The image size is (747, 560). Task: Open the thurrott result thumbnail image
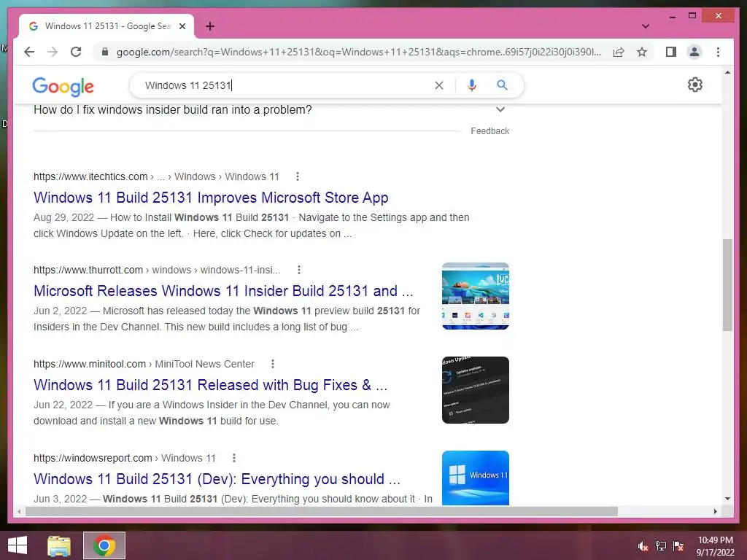476,296
